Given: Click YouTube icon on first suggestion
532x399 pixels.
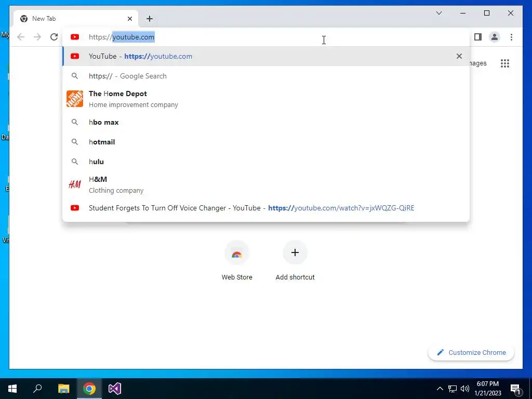Looking at the screenshot, I should [75, 56].
